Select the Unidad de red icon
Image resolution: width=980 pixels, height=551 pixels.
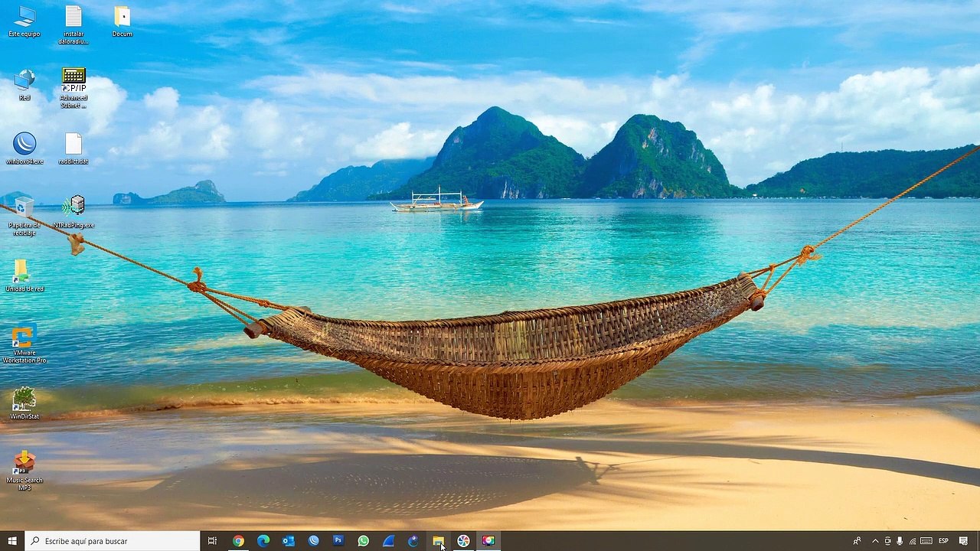click(24, 275)
